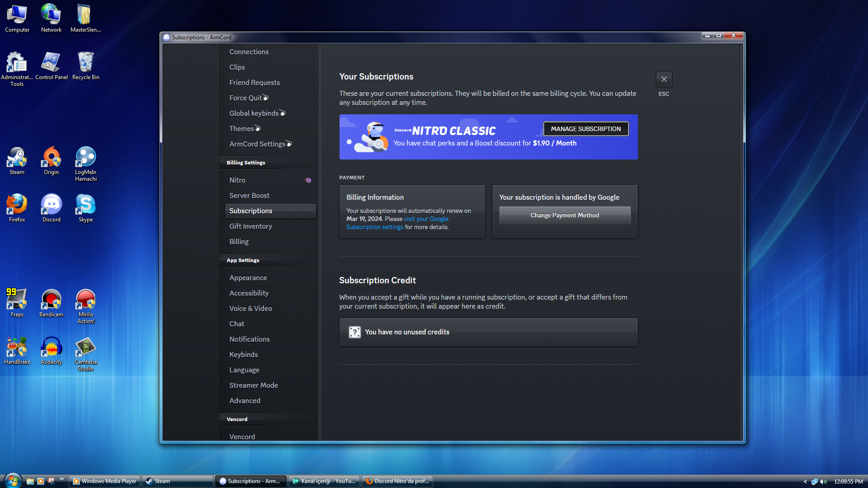Click Manage Subscription button

click(585, 129)
